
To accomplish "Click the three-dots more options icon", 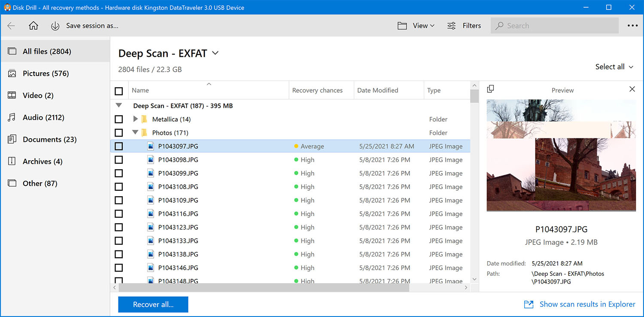I will 632,26.
